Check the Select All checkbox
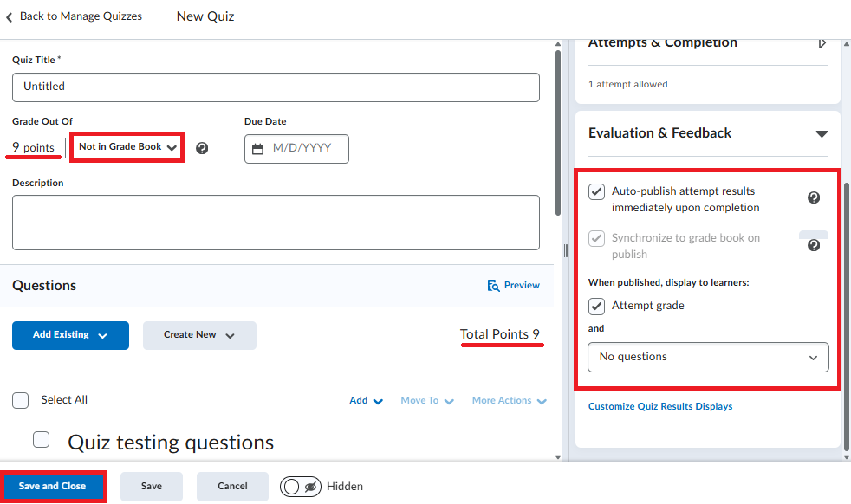Viewport: 851px width, 504px height. (x=20, y=400)
